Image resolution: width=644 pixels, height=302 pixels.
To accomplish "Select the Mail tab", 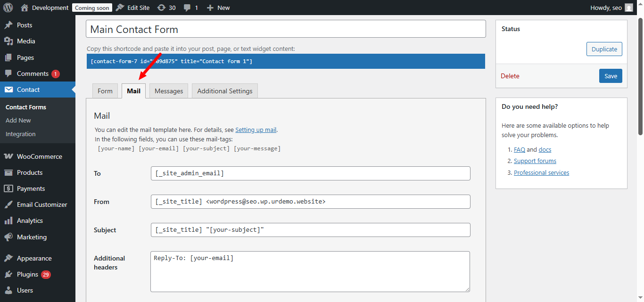I will [x=134, y=91].
